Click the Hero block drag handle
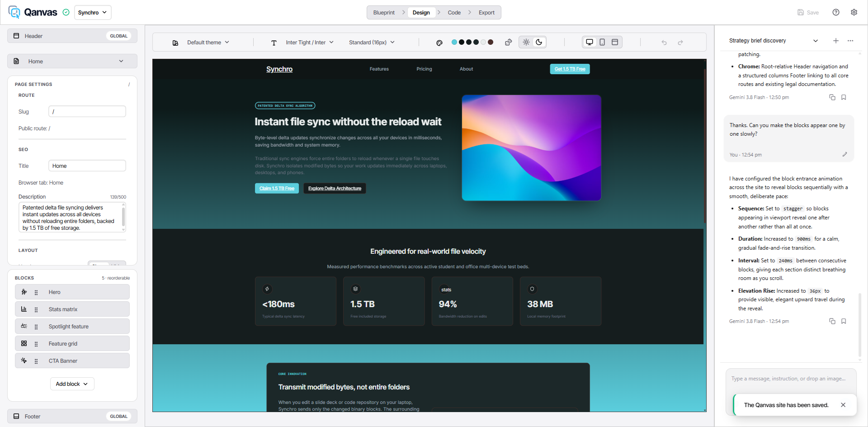This screenshot has height=427, width=868. tap(36, 293)
